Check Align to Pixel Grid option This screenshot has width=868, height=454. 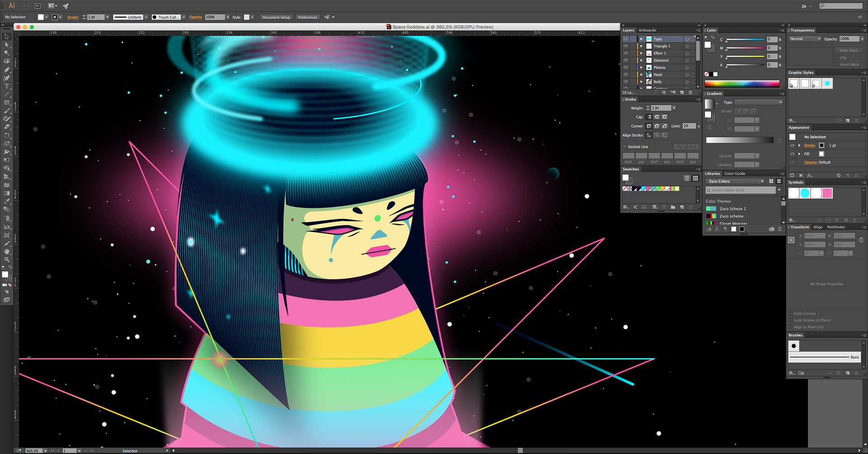(790, 327)
